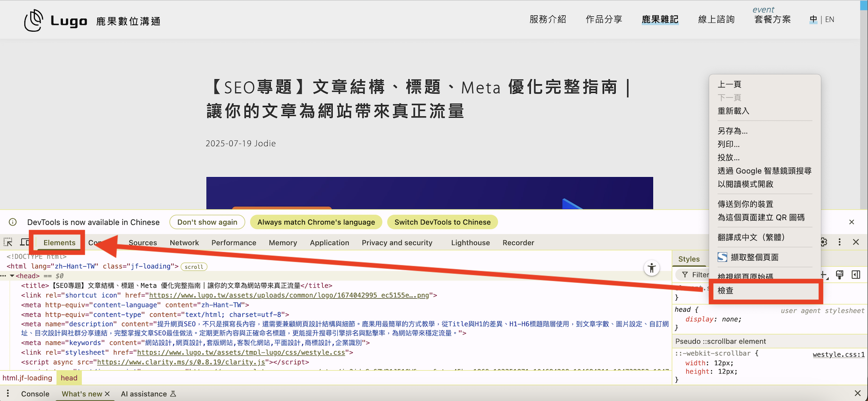Open 線上諮詢 in site navigation
The width and height of the screenshot is (868, 401).
click(x=716, y=19)
